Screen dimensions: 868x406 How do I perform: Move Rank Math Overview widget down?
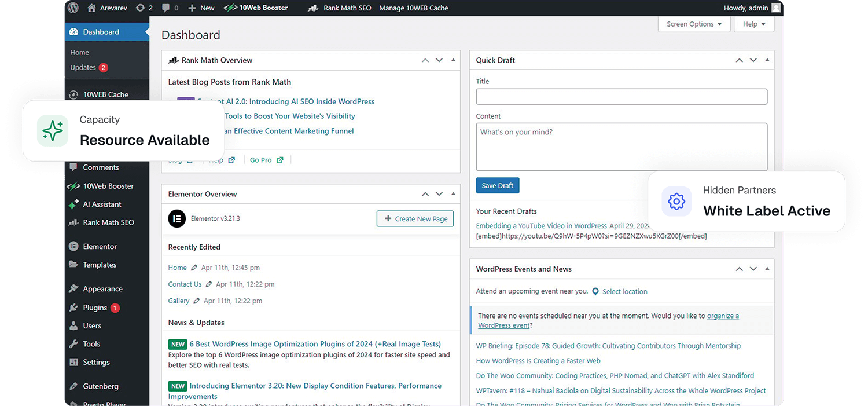pos(439,60)
